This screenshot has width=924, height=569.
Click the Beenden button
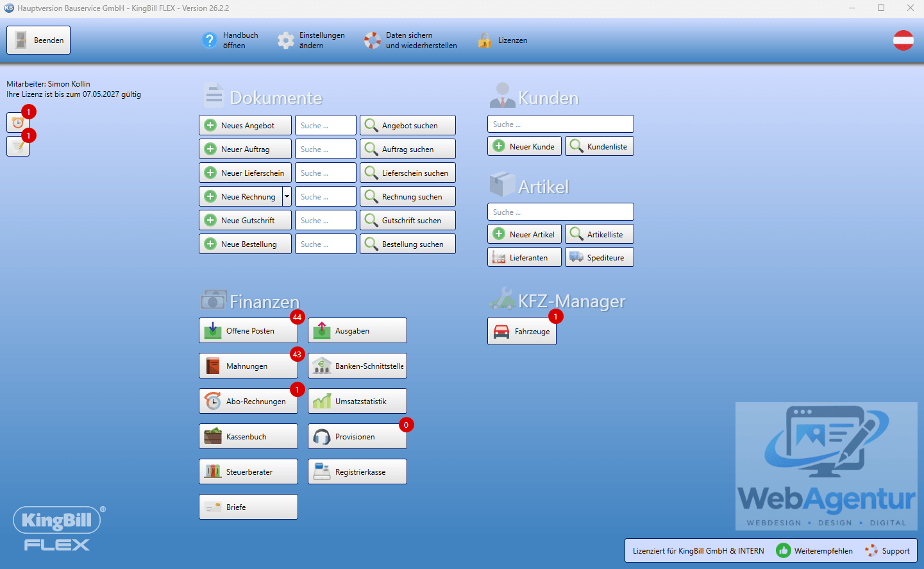[38, 40]
